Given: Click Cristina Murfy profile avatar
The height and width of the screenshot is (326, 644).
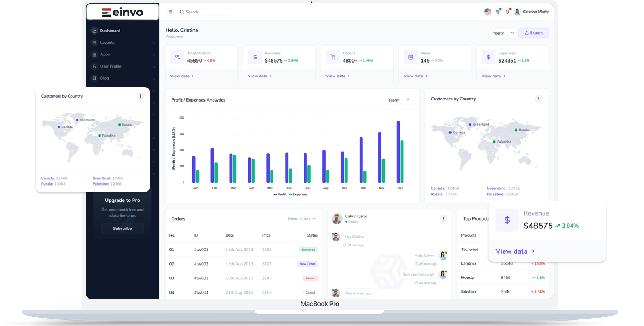Looking at the screenshot, I should click(517, 12).
